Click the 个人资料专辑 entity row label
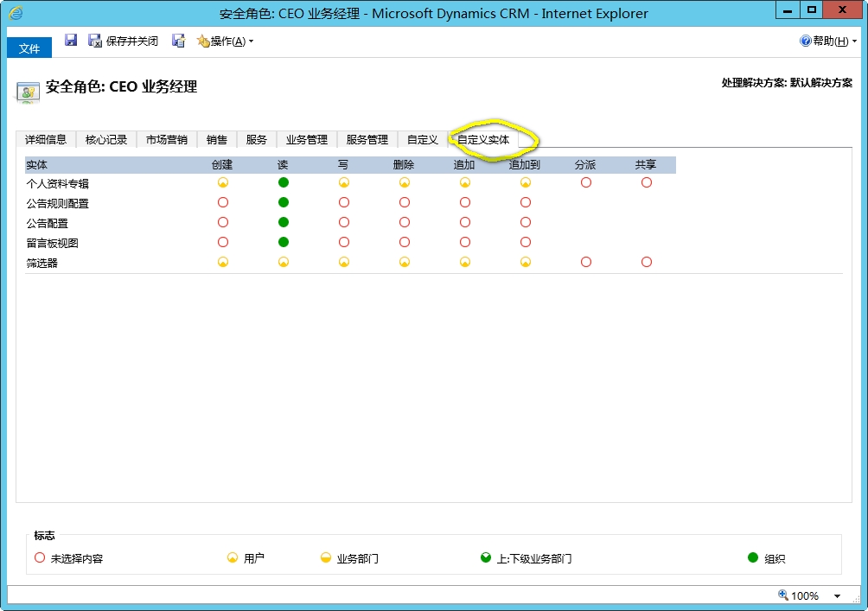This screenshot has height=611, width=868. (58, 184)
